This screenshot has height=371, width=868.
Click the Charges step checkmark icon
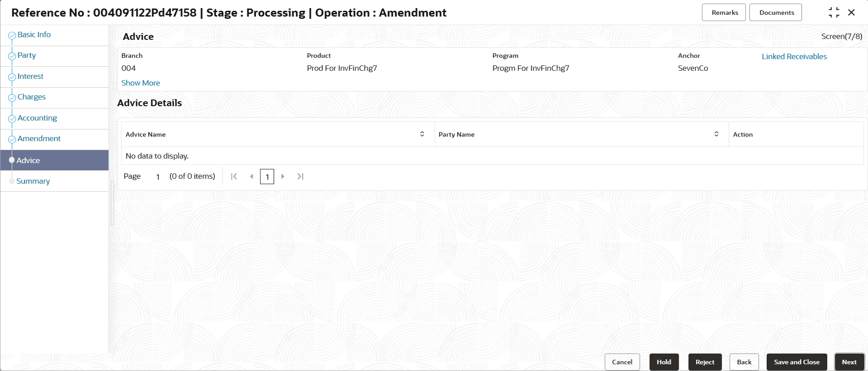click(x=12, y=98)
